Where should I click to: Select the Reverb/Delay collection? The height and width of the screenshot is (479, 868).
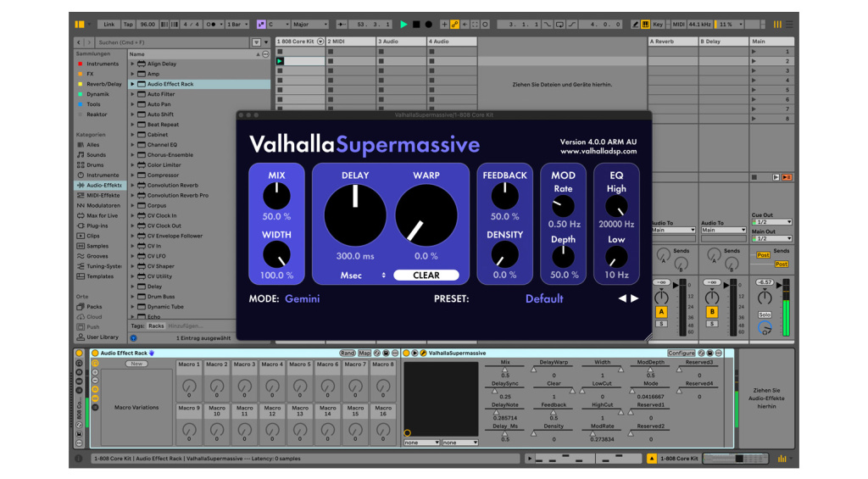(100, 84)
